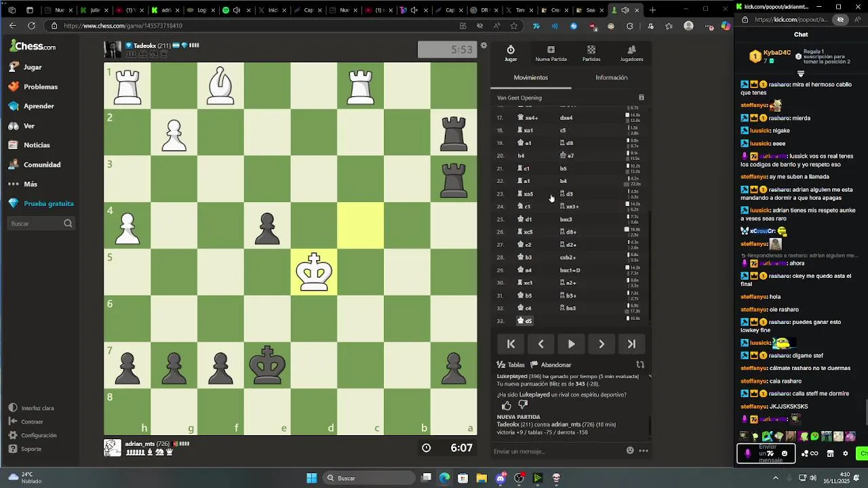Open Comunidad in the sidebar
The height and width of the screenshot is (488, 868).
pyautogui.click(x=35, y=165)
